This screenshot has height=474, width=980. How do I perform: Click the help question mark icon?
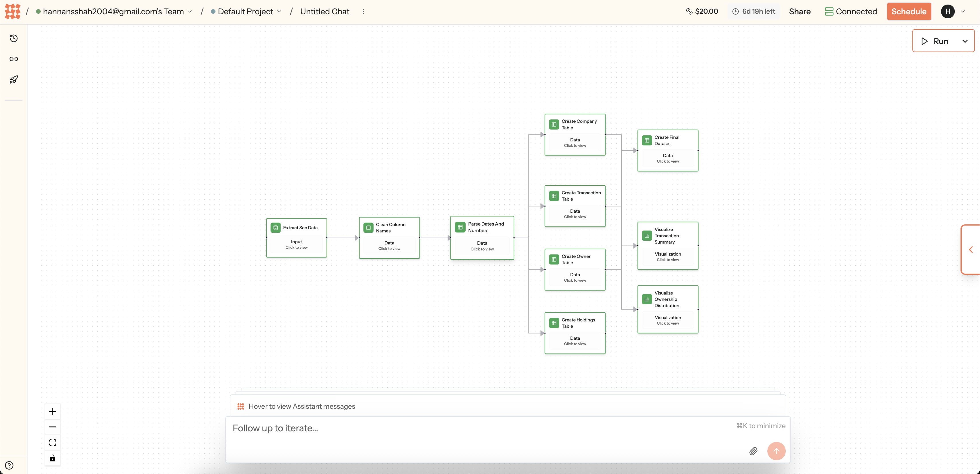pyautogui.click(x=9, y=465)
